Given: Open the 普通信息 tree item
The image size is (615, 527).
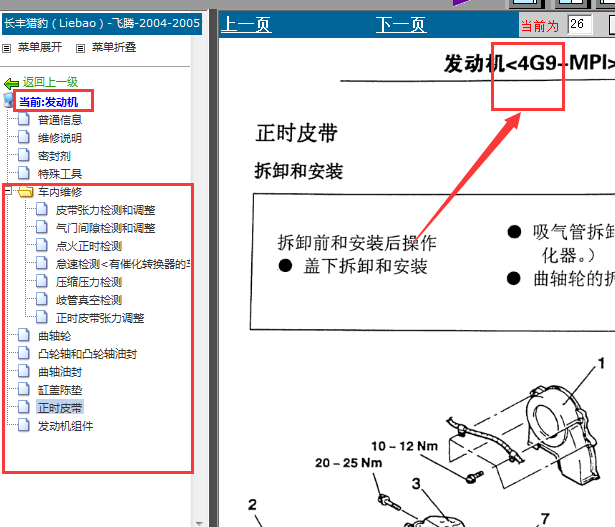Looking at the screenshot, I should point(60,120).
